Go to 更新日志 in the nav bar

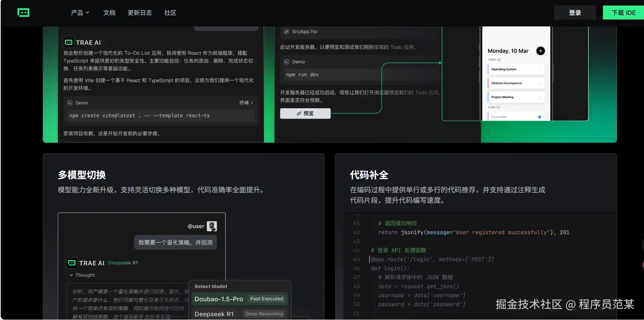click(x=140, y=13)
